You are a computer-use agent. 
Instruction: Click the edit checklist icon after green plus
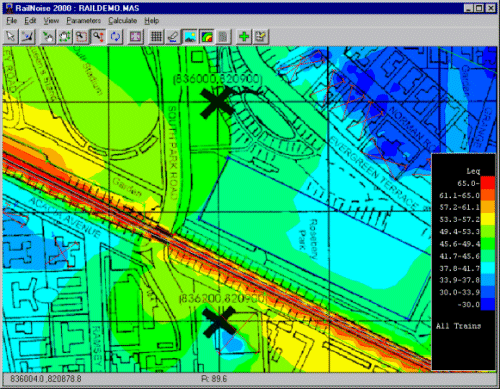261,36
